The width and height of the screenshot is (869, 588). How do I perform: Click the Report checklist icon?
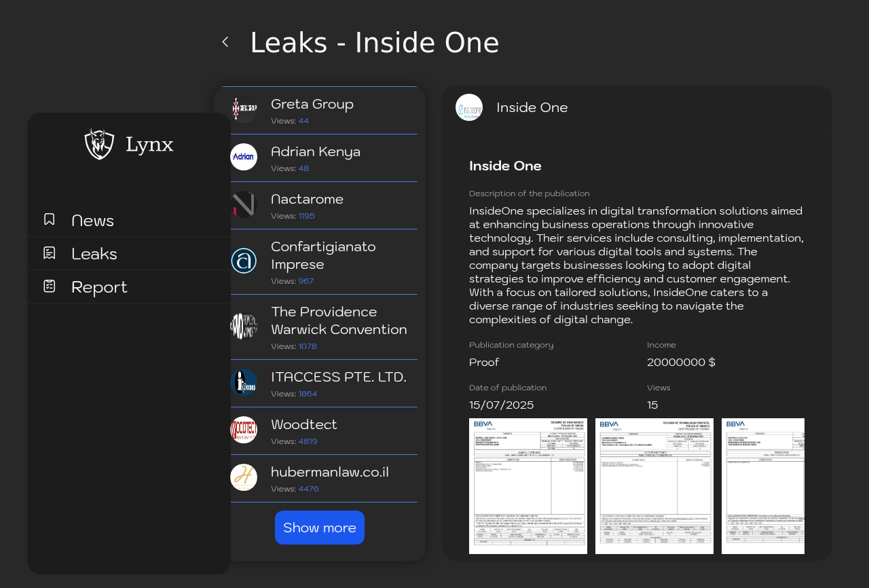49,286
